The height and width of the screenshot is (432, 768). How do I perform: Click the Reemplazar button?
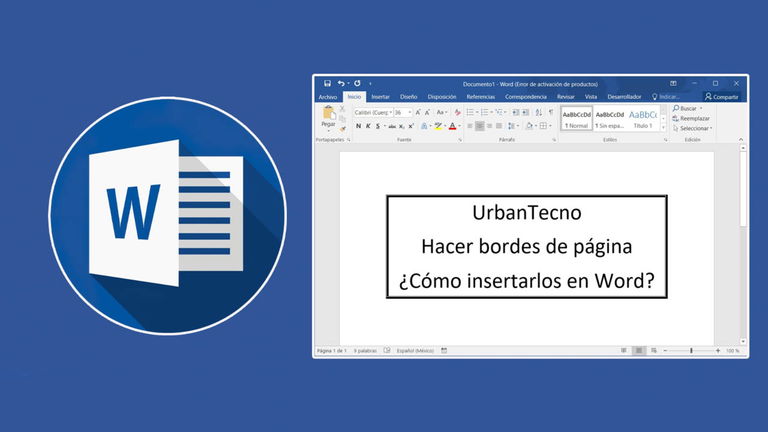click(693, 118)
